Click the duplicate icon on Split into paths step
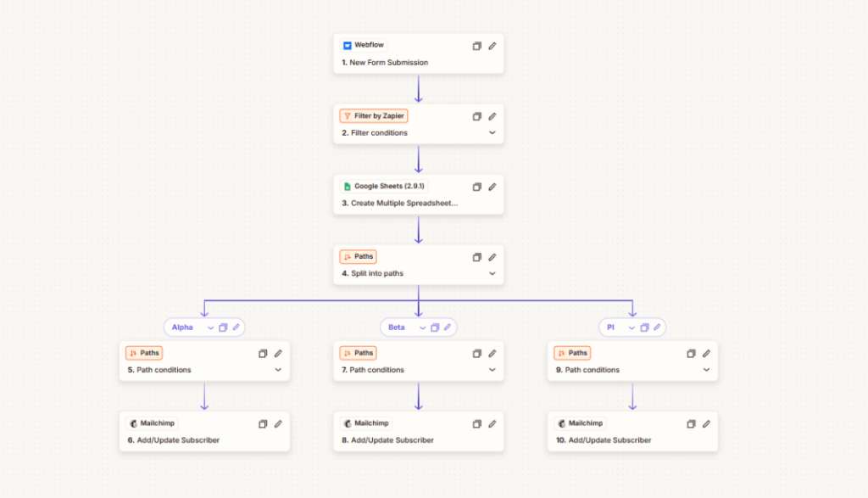The image size is (868, 498). (476, 257)
